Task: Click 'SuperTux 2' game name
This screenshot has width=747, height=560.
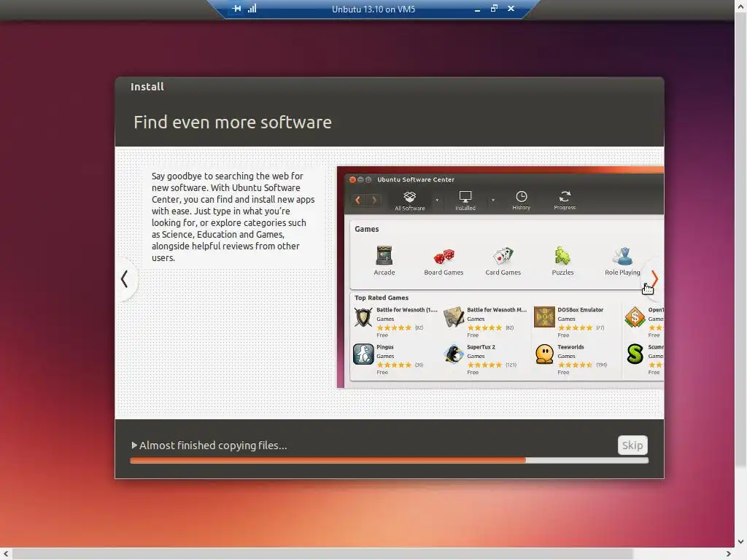Action: point(481,347)
